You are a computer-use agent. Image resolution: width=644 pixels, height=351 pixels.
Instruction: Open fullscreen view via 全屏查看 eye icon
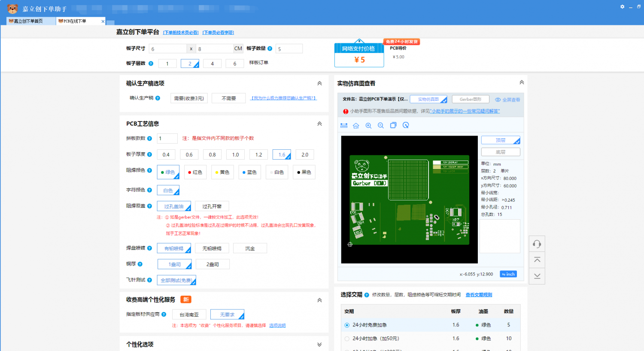pyautogui.click(x=498, y=100)
